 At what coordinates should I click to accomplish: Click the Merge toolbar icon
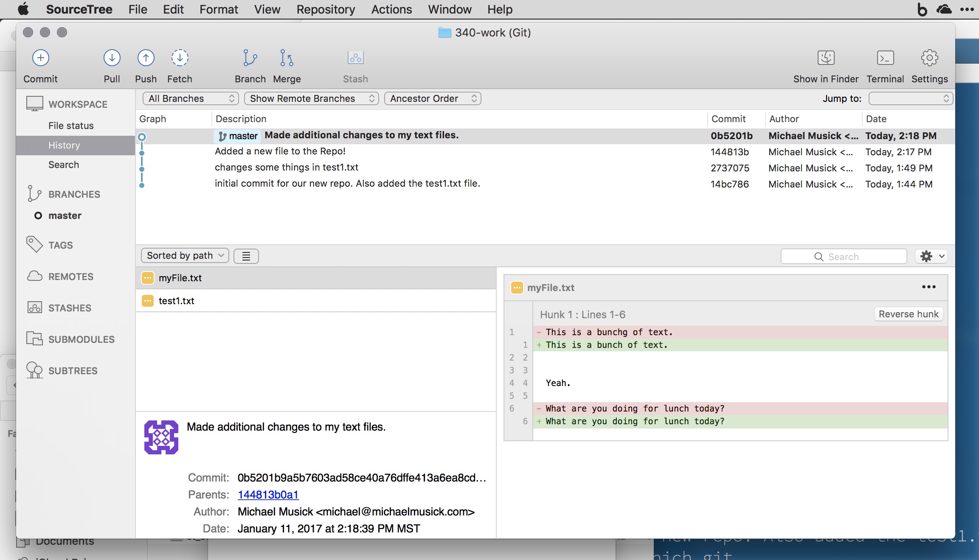pos(287,58)
